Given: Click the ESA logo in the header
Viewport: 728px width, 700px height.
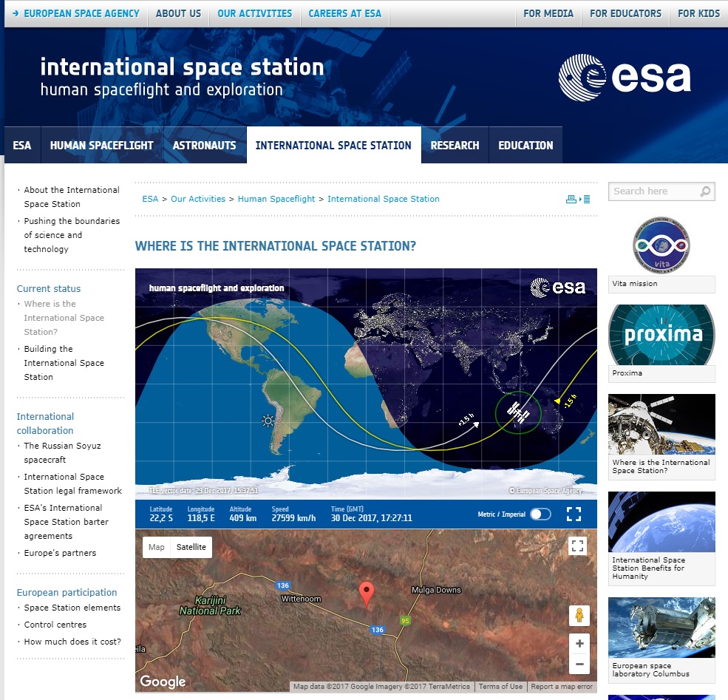Looking at the screenshot, I should [625, 78].
